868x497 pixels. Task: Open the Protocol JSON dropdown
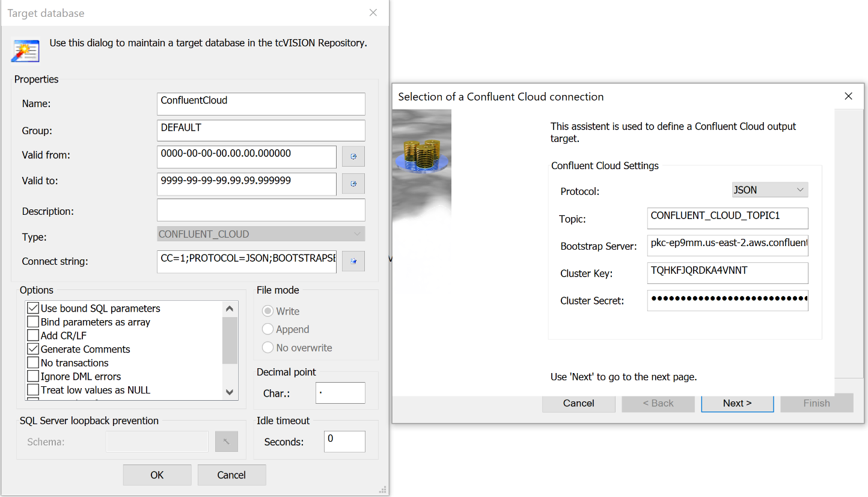point(770,190)
